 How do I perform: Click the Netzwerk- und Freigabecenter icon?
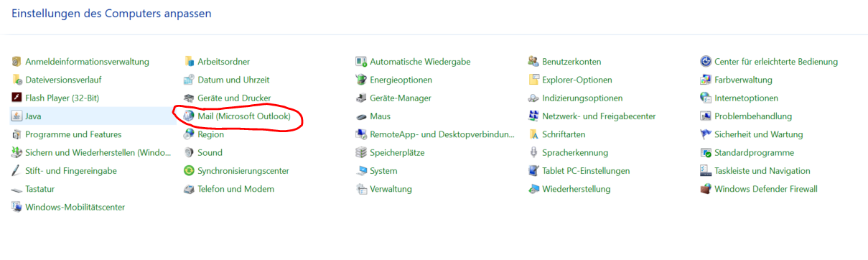tap(534, 116)
